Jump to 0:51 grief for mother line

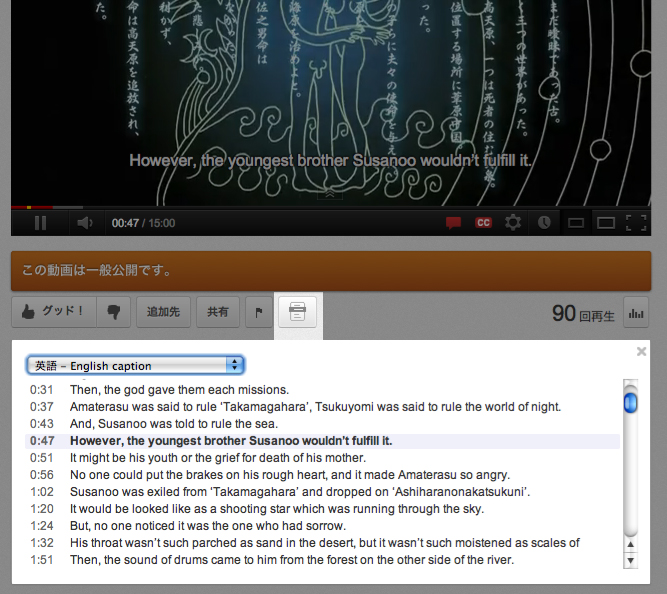point(322,458)
